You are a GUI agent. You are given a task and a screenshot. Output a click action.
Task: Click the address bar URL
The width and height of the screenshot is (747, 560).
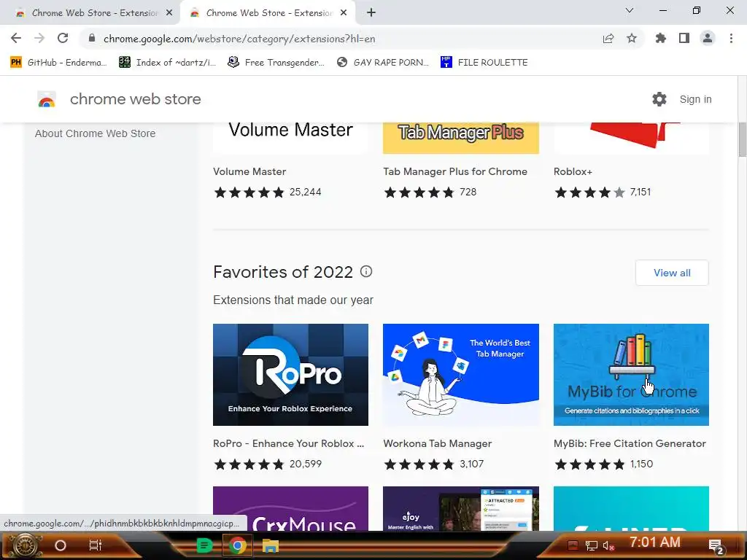click(239, 39)
